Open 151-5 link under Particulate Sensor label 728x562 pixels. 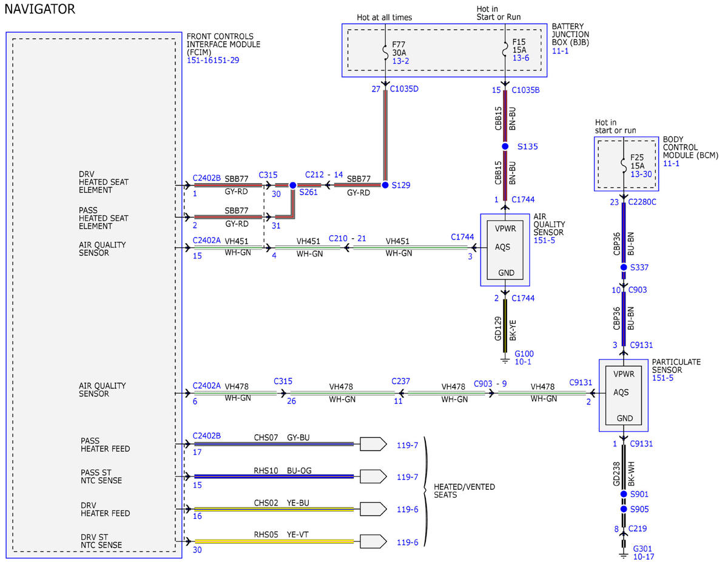(x=662, y=378)
